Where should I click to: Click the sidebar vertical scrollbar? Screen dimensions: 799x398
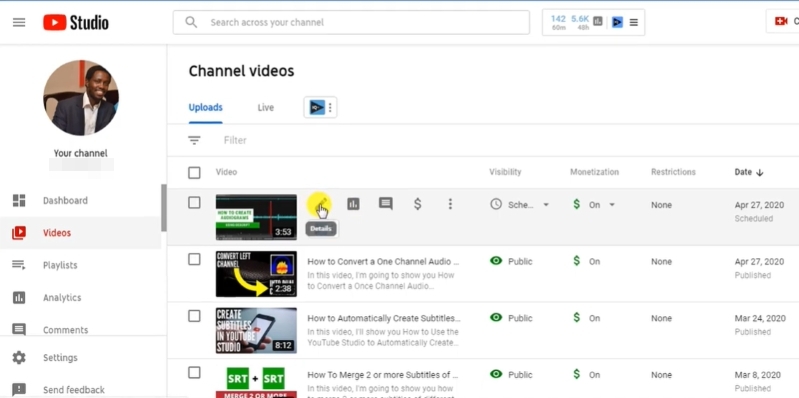point(164,207)
